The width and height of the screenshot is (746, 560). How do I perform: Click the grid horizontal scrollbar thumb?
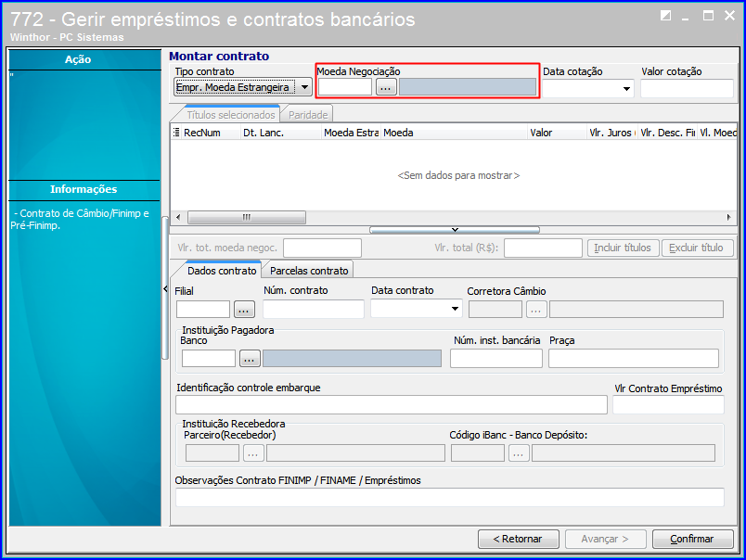pos(247,217)
